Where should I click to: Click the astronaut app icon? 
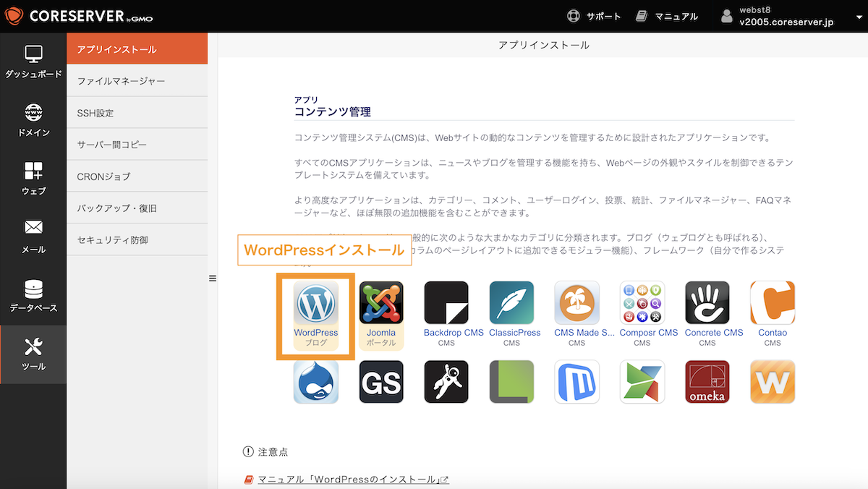[x=446, y=382]
